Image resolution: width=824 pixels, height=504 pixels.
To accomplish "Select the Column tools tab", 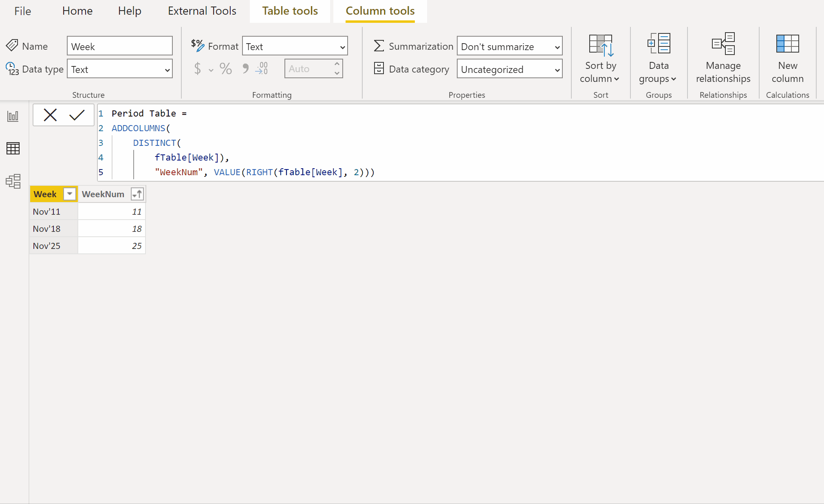I will point(380,11).
